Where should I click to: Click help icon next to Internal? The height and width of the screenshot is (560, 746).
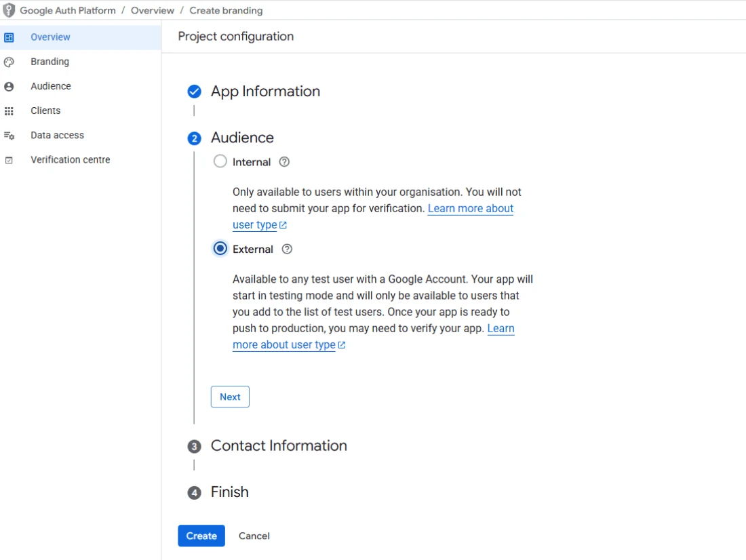[284, 162]
